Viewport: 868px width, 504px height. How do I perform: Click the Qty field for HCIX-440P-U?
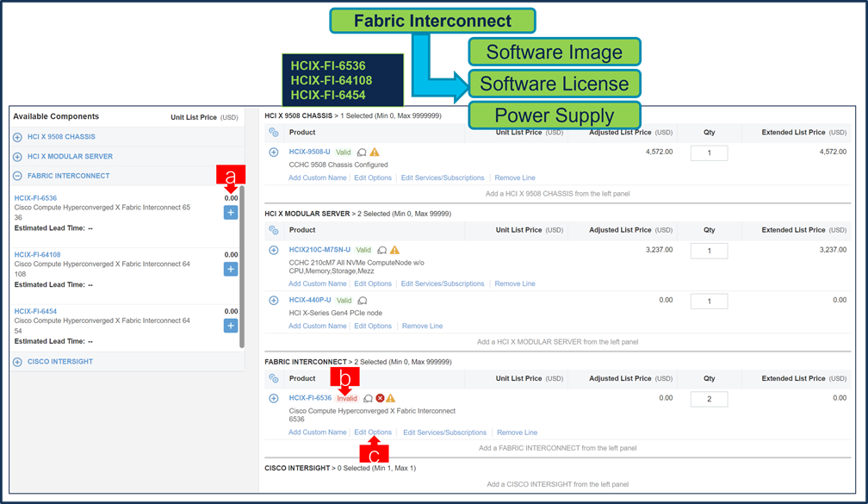click(710, 302)
